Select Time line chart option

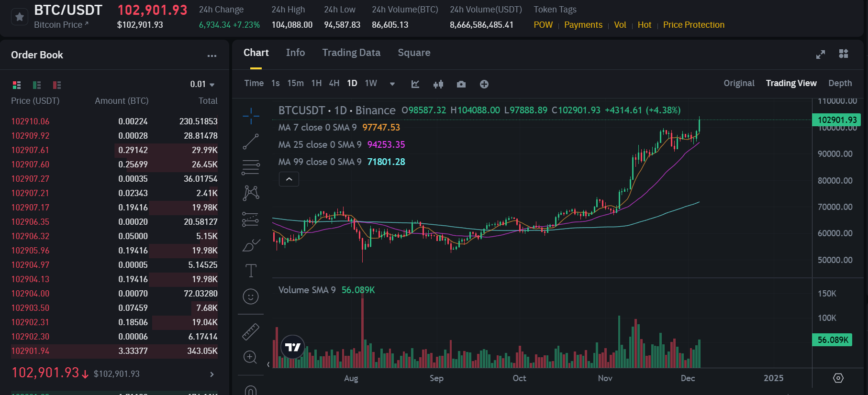pos(254,83)
